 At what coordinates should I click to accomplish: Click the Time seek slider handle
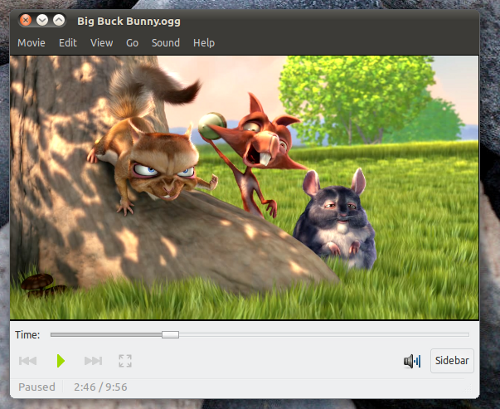click(170, 335)
